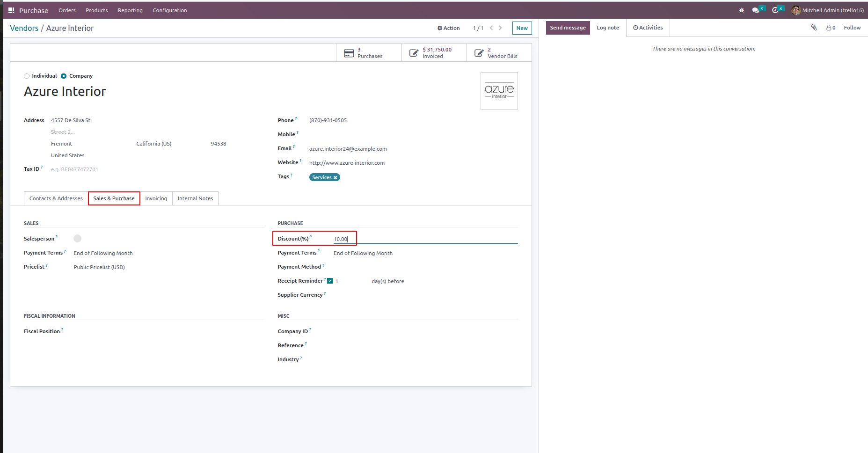Viewport: 868px width, 453px height.
Task: Edit the city field Fremont
Action: (91, 144)
